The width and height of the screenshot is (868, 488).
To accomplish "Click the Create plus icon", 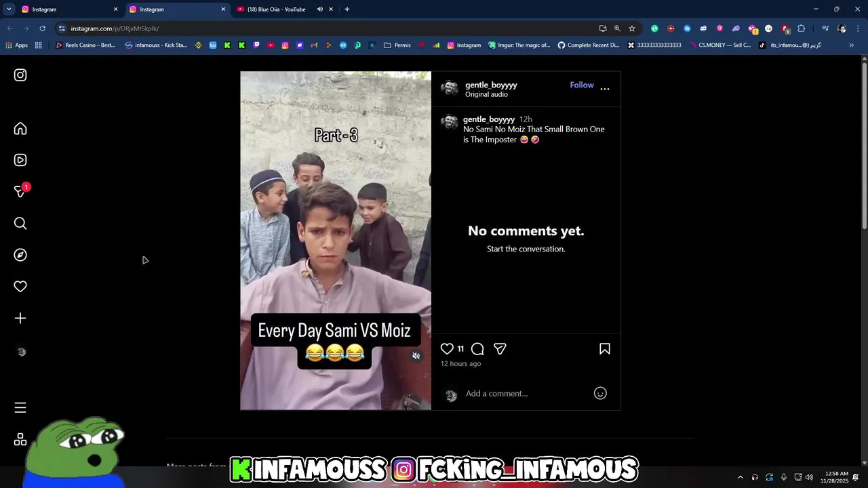I will (x=20, y=318).
